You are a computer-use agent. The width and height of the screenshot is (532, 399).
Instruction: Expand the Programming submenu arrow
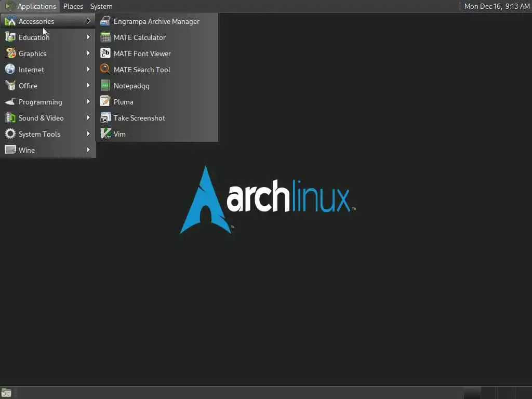click(88, 101)
